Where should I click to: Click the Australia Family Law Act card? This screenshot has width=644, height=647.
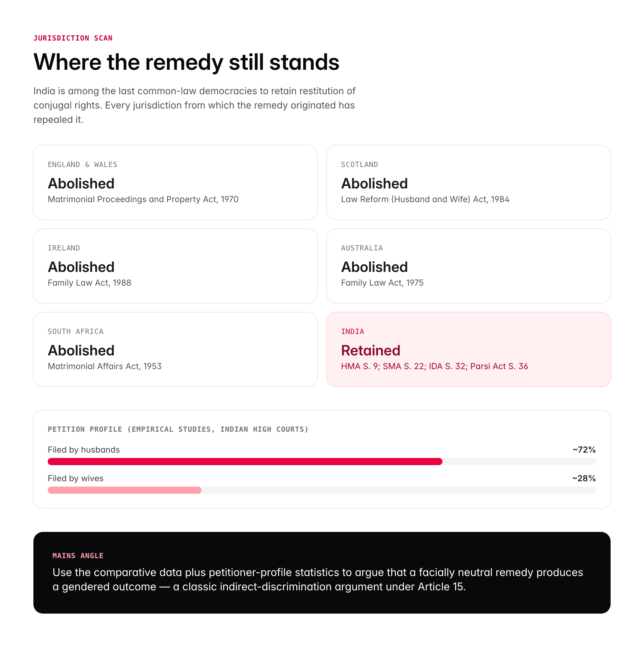(x=468, y=266)
